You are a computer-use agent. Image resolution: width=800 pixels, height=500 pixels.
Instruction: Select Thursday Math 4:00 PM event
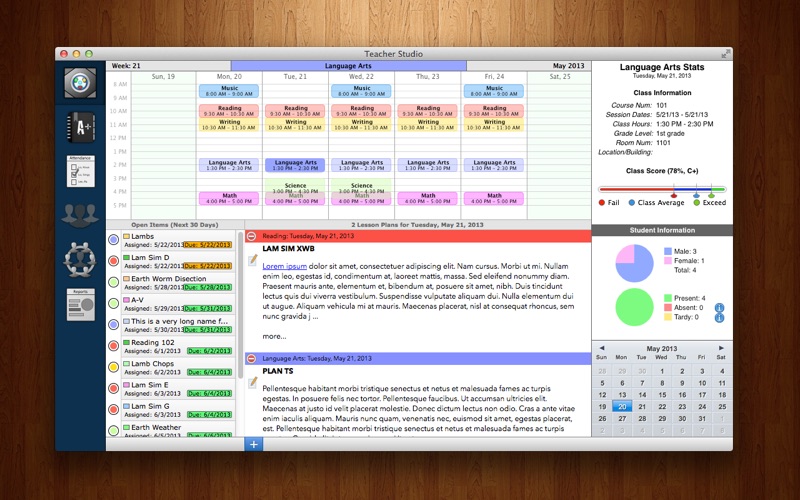(x=428, y=198)
